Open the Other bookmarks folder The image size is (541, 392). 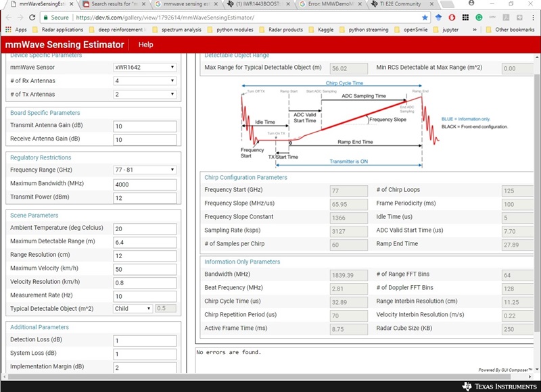coord(510,30)
